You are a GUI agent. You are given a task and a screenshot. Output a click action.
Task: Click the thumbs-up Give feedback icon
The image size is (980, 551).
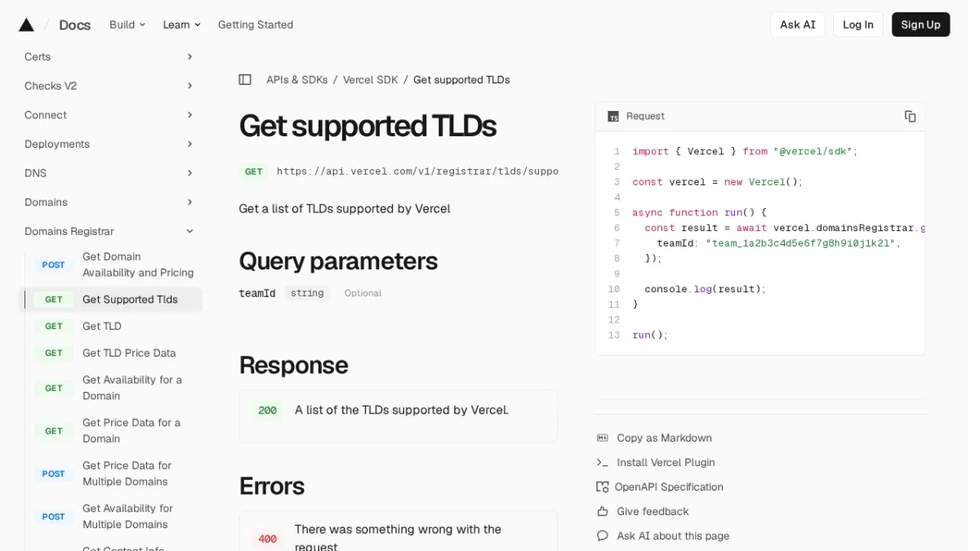603,512
